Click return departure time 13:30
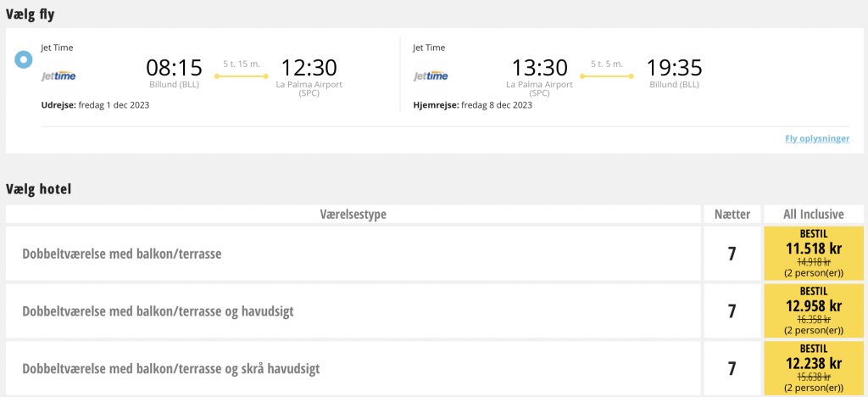The height and width of the screenshot is (397, 868). [540, 68]
